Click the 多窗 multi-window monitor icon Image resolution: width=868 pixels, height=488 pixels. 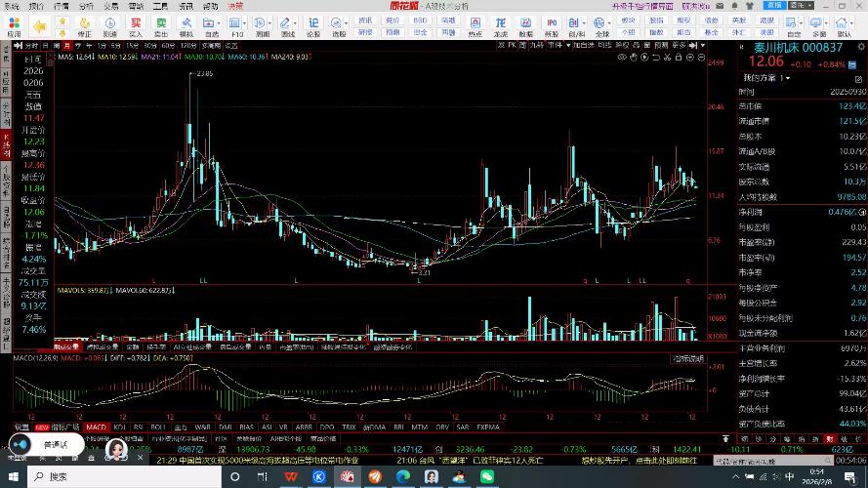pyautogui.click(x=815, y=23)
